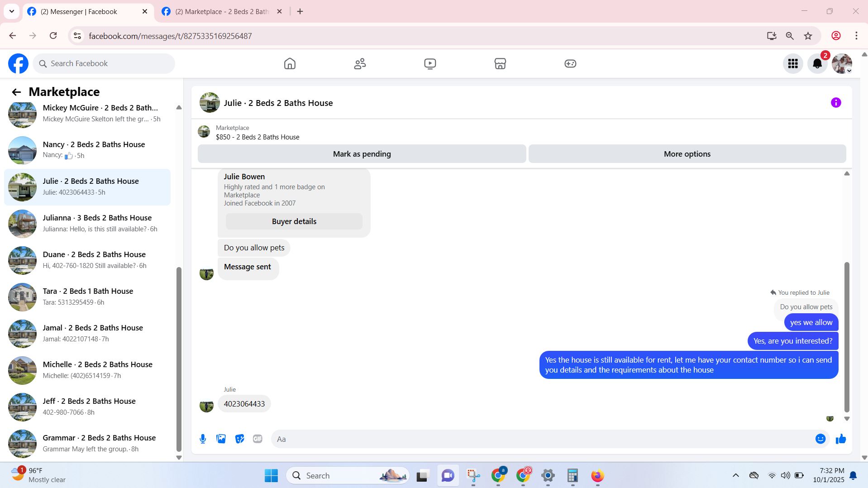This screenshot has height=488, width=868.
Task: Open Mickey McGuire conversation
Action: (x=87, y=113)
